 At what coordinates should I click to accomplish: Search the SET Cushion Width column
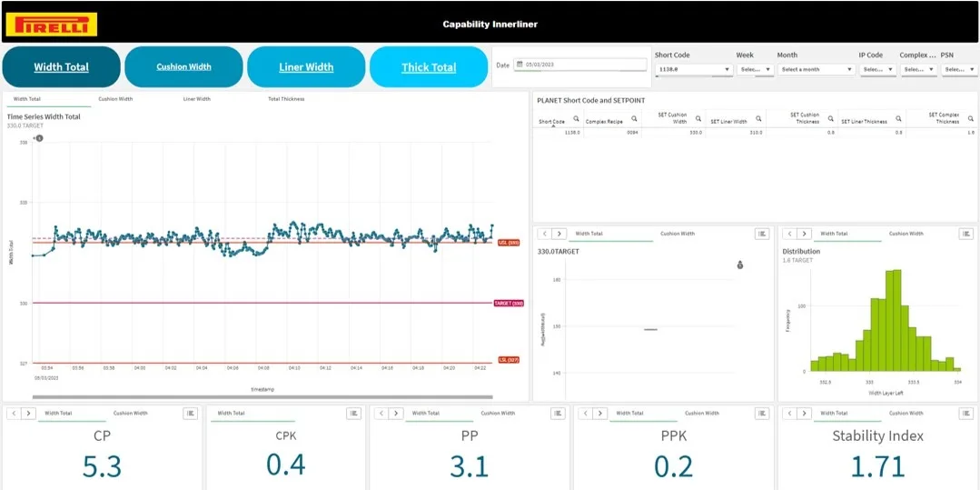coord(698,117)
